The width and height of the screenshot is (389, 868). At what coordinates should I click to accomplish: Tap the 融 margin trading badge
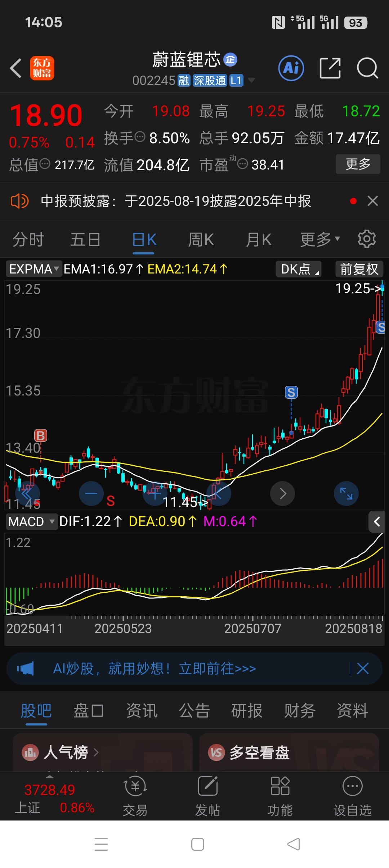(x=184, y=81)
